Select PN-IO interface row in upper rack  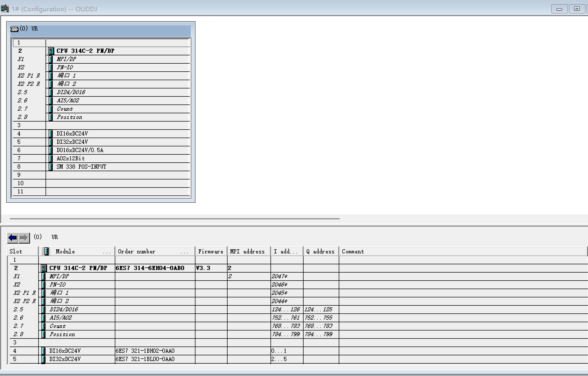(x=65, y=67)
